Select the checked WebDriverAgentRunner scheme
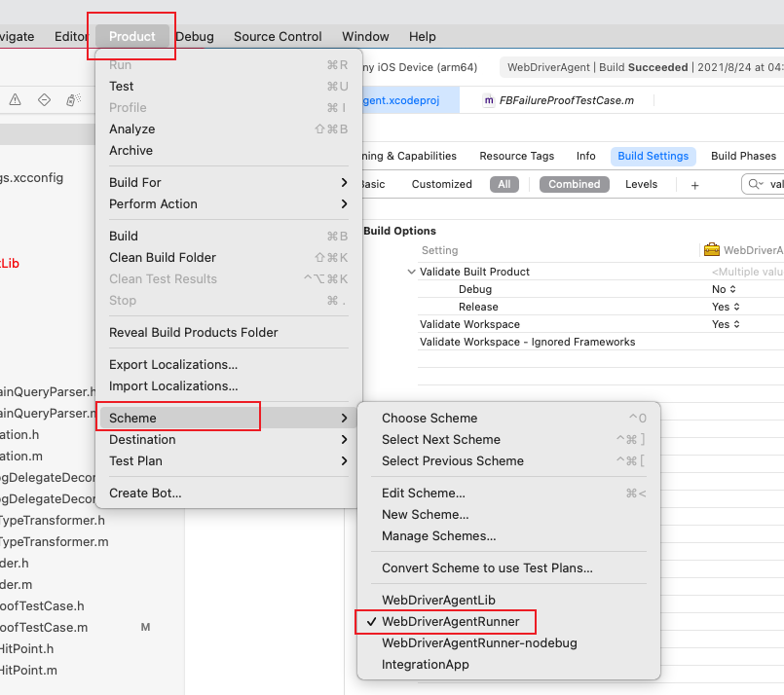 pos(509,622)
